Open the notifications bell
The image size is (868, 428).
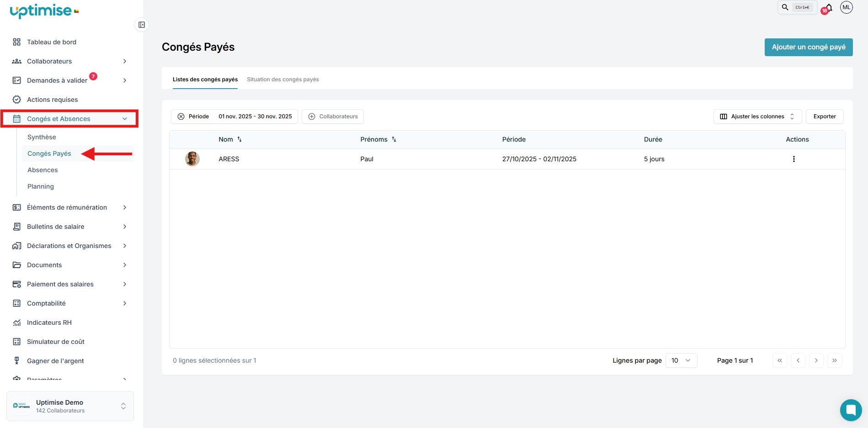(829, 8)
